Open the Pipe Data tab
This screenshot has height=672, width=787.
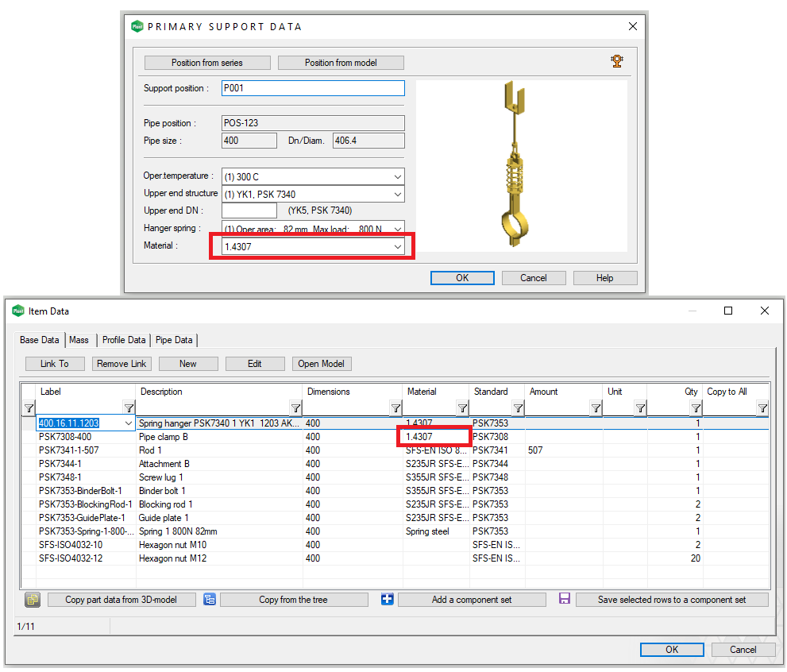[174, 340]
